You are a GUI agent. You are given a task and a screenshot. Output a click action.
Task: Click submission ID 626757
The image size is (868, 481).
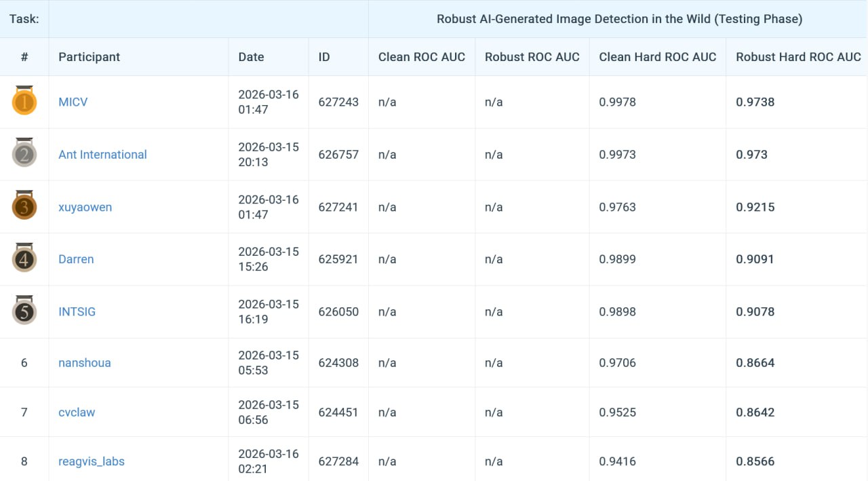pyautogui.click(x=338, y=155)
